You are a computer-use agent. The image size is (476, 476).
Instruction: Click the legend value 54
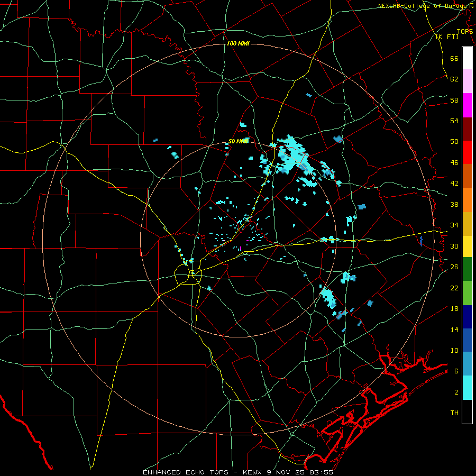454,121
